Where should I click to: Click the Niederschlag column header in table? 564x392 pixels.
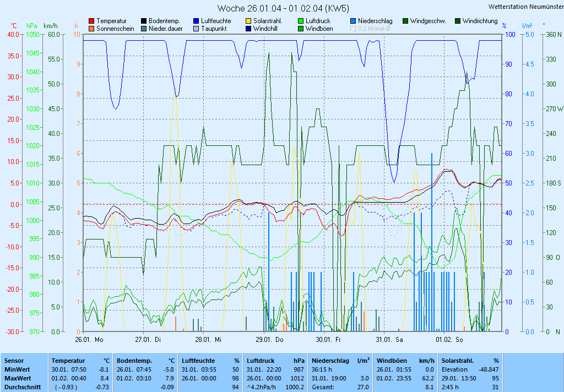[x=330, y=361]
